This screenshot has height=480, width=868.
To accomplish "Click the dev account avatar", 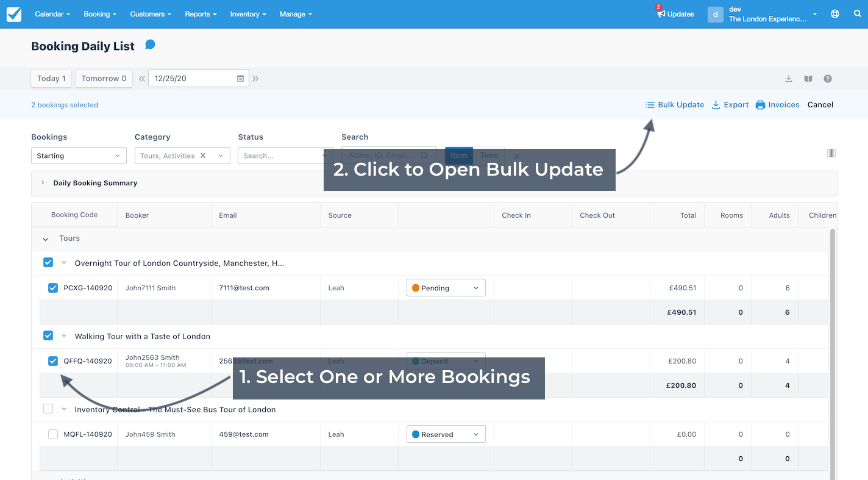I will click(x=715, y=14).
